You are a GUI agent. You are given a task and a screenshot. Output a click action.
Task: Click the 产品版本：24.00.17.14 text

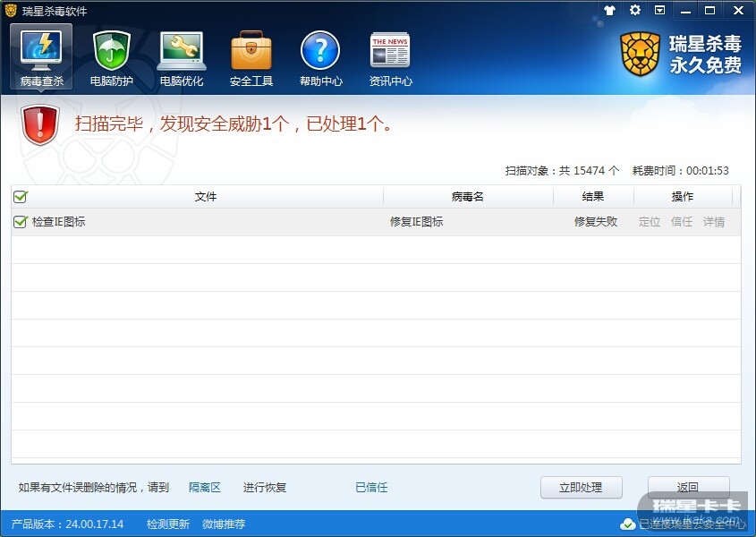pos(67,524)
